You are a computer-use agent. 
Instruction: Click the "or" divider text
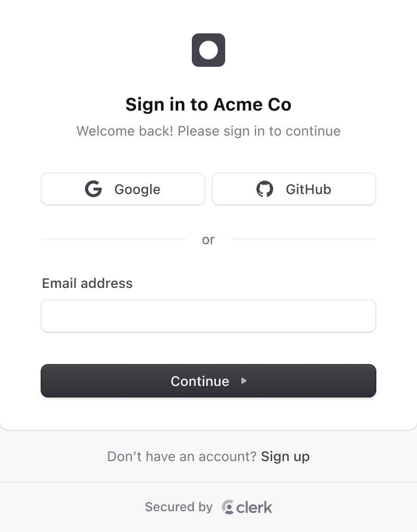point(208,239)
